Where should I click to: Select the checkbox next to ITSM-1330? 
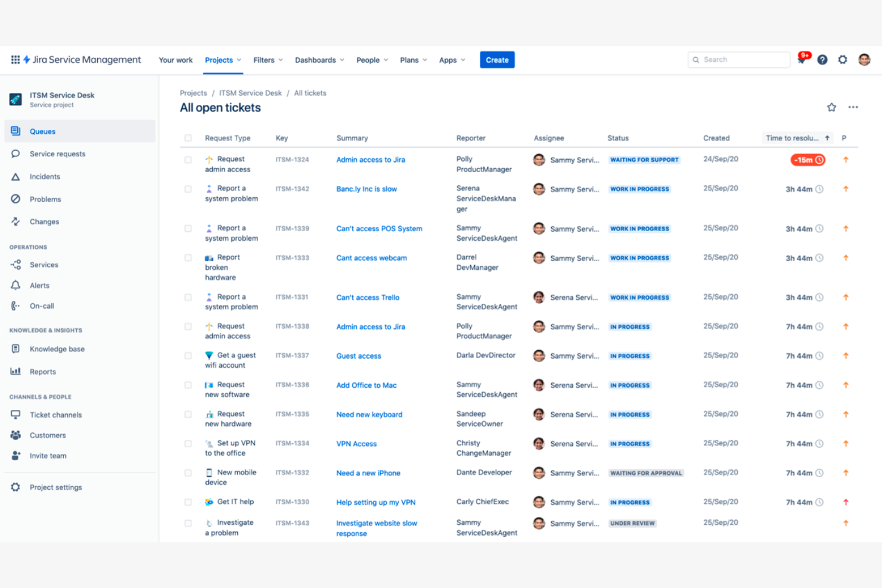coord(188,502)
